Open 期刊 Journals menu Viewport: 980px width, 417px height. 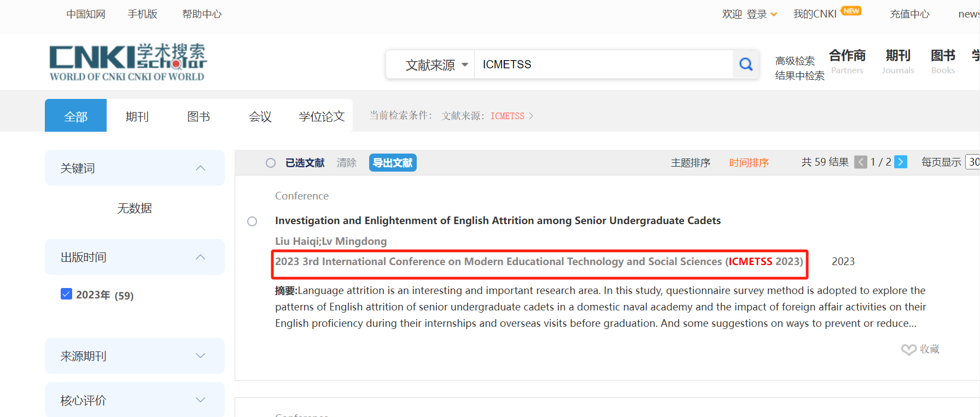coord(898,62)
